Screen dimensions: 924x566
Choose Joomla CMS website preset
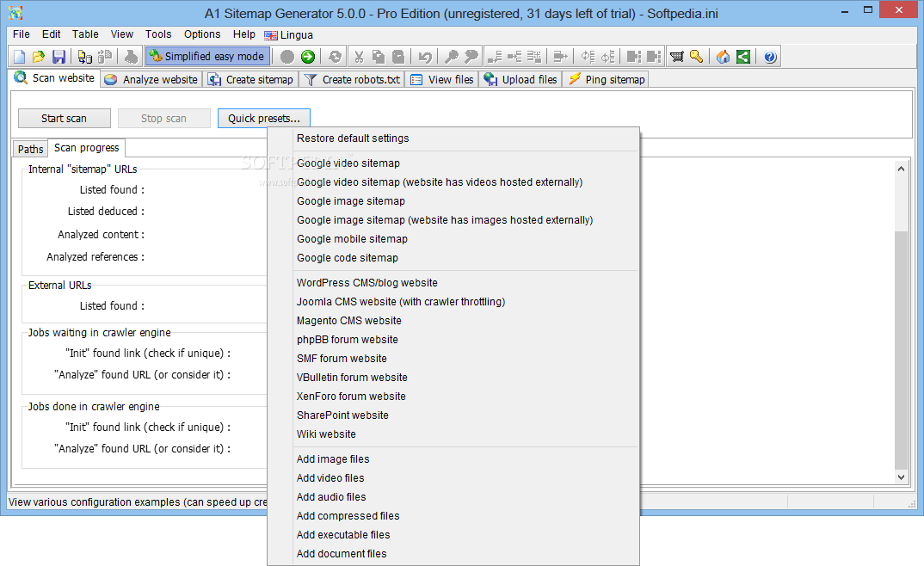401,302
